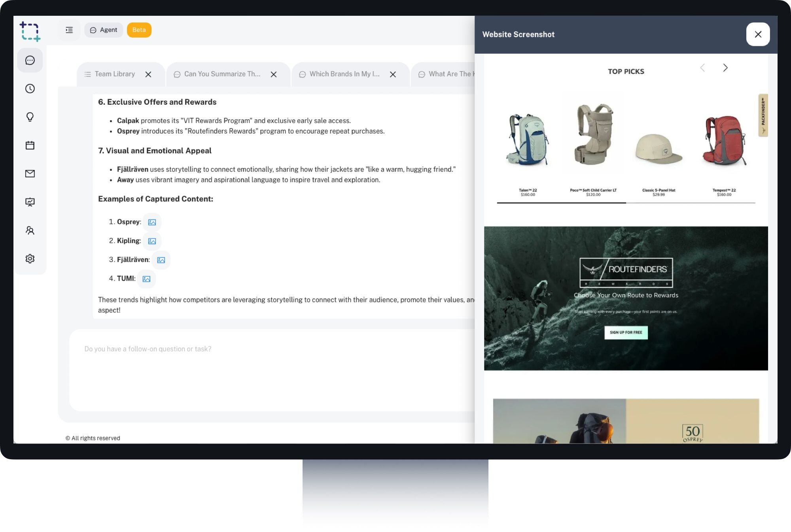791x532 pixels.
Task: Open the lightbulb insights icon
Action: (x=30, y=117)
